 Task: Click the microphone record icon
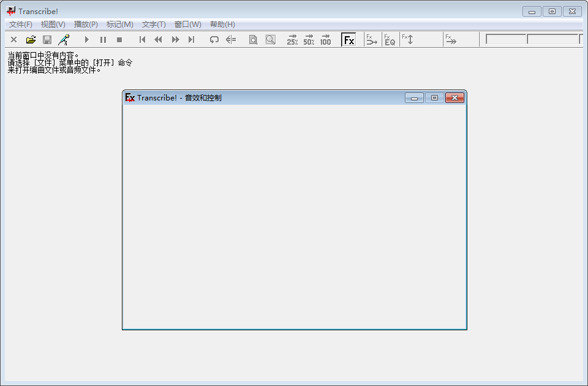point(64,39)
